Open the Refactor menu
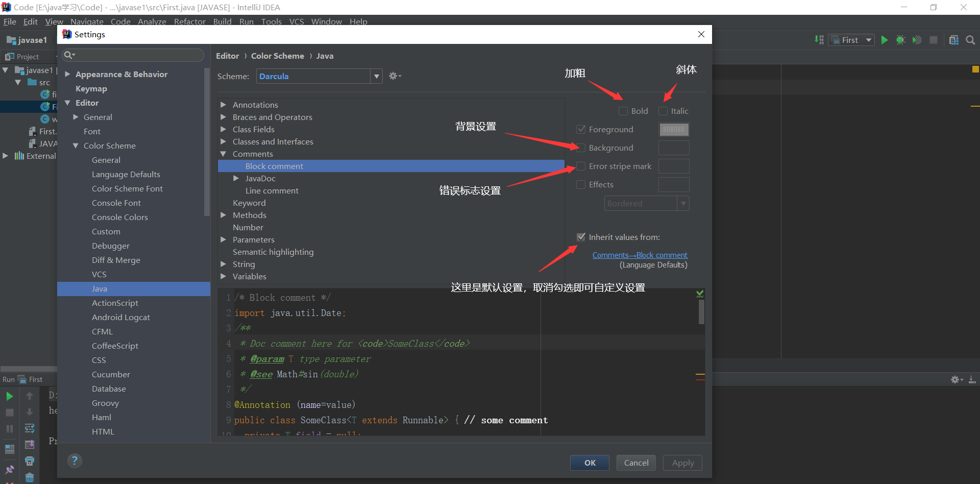This screenshot has width=980, height=484. coord(189,21)
